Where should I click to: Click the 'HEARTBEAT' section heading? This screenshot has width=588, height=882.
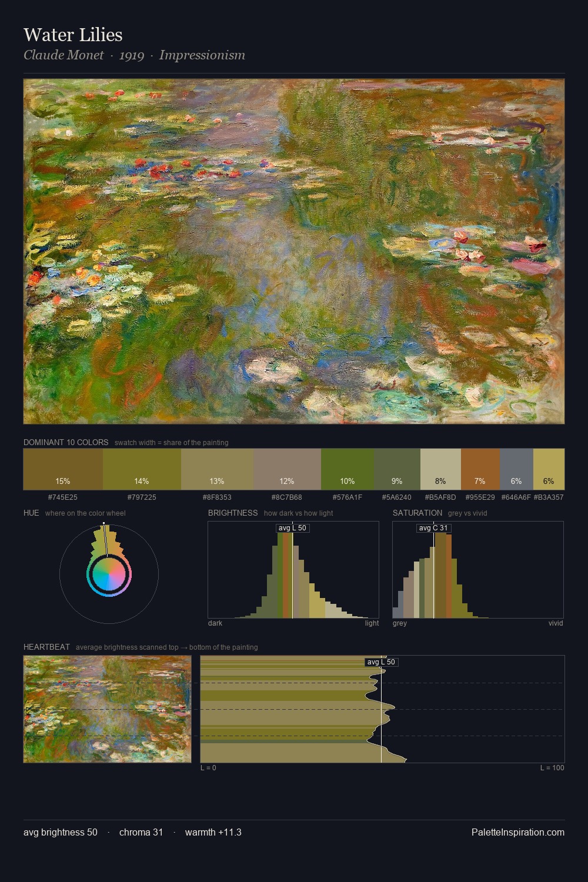click(x=46, y=647)
